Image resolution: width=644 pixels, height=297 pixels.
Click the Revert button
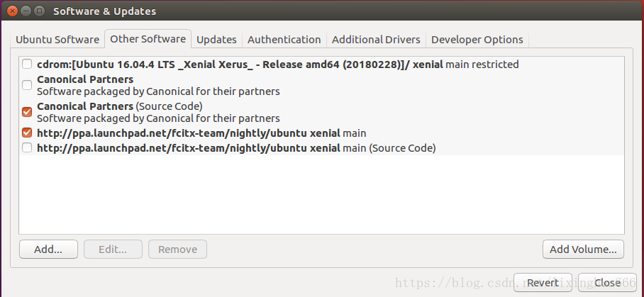(x=543, y=283)
